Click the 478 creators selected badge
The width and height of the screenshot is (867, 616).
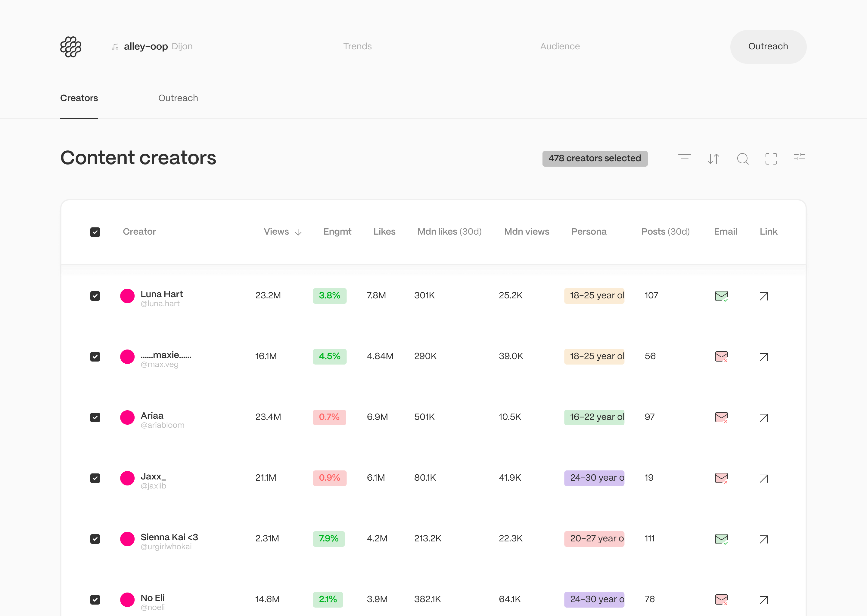(595, 159)
